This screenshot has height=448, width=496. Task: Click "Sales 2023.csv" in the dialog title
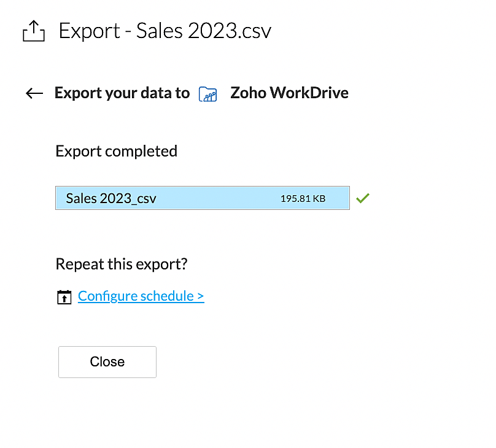pos(204,31)
